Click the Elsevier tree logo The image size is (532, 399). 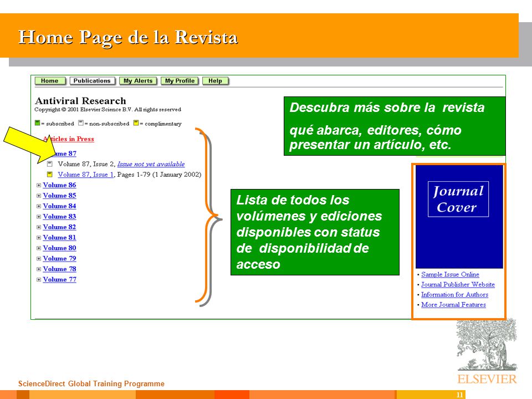tap(487, 351)
